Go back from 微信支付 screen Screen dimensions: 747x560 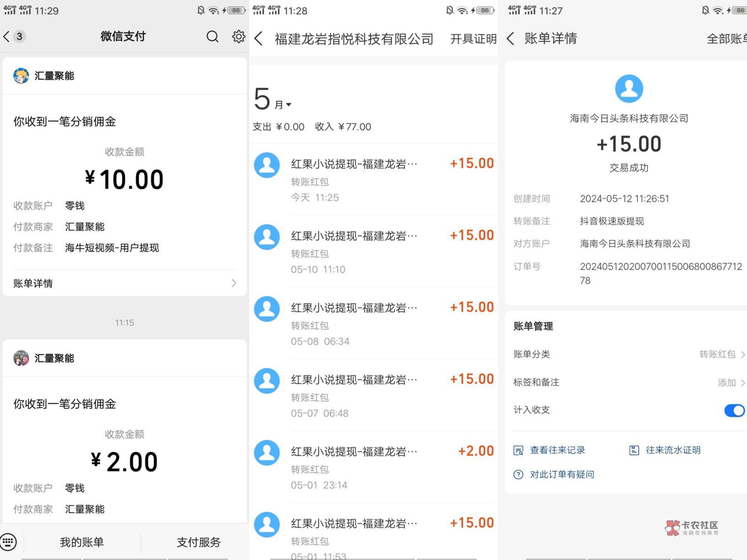[x=6, y=37]
